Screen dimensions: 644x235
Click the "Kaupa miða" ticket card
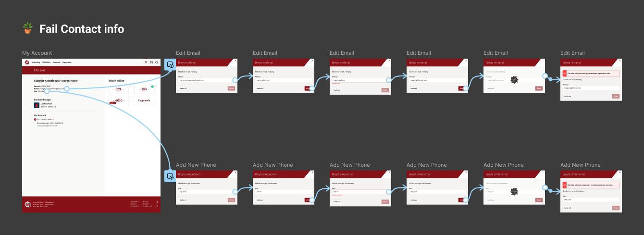pyautogui.click(x=144, y=101)
